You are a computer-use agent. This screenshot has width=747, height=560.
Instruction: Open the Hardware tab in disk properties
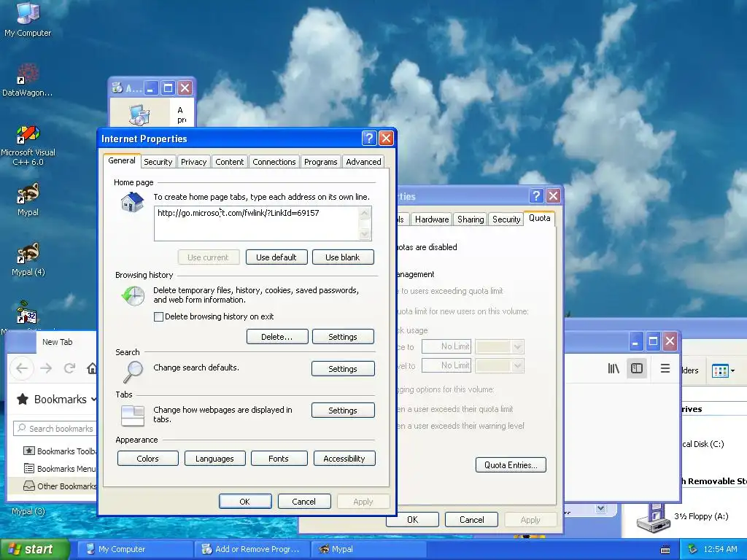(432, 219)
